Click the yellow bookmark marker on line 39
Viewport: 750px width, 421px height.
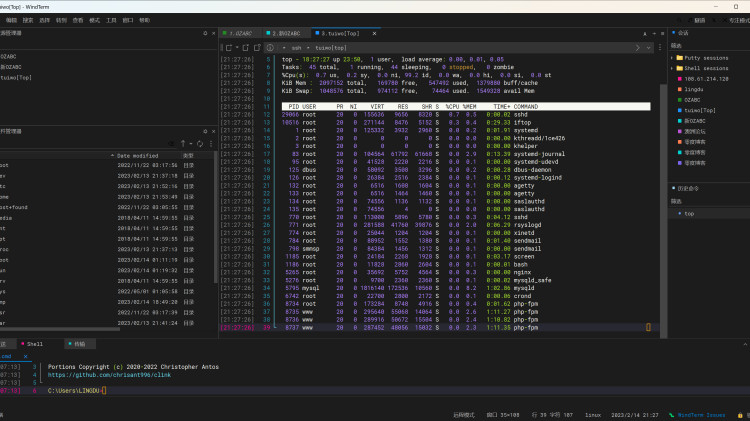pos(648,327)
